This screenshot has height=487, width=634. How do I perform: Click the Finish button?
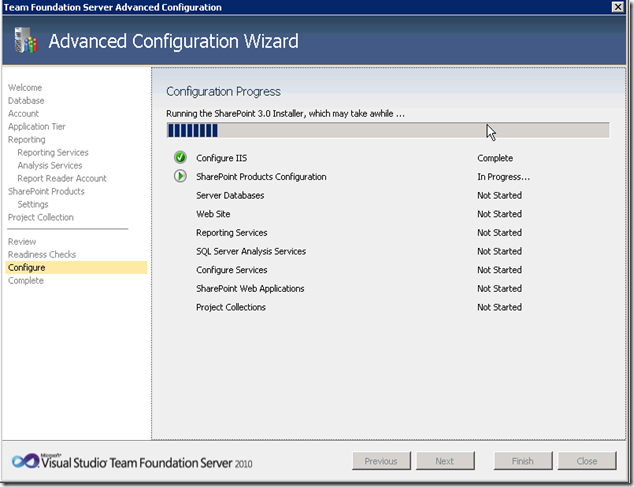click(523, 461)
